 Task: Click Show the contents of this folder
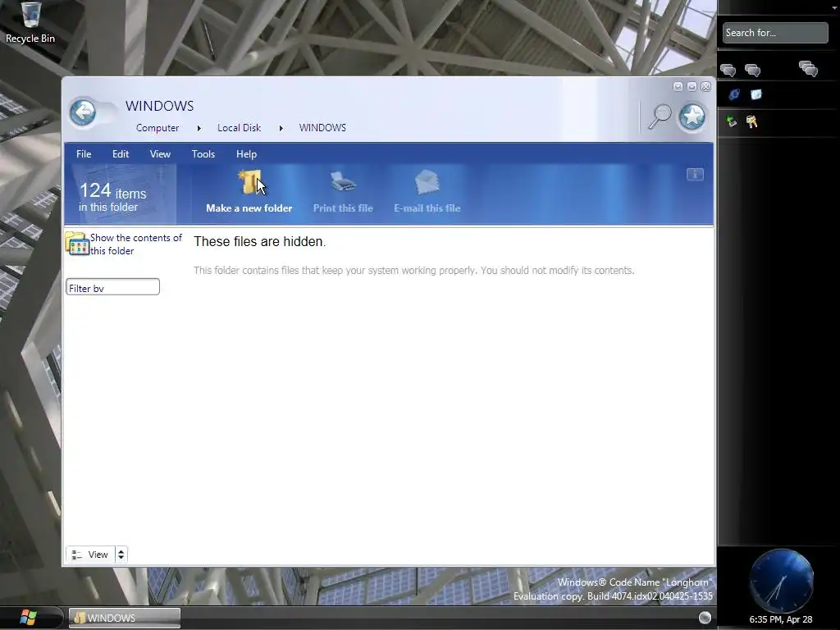click(x=136, y=244)
